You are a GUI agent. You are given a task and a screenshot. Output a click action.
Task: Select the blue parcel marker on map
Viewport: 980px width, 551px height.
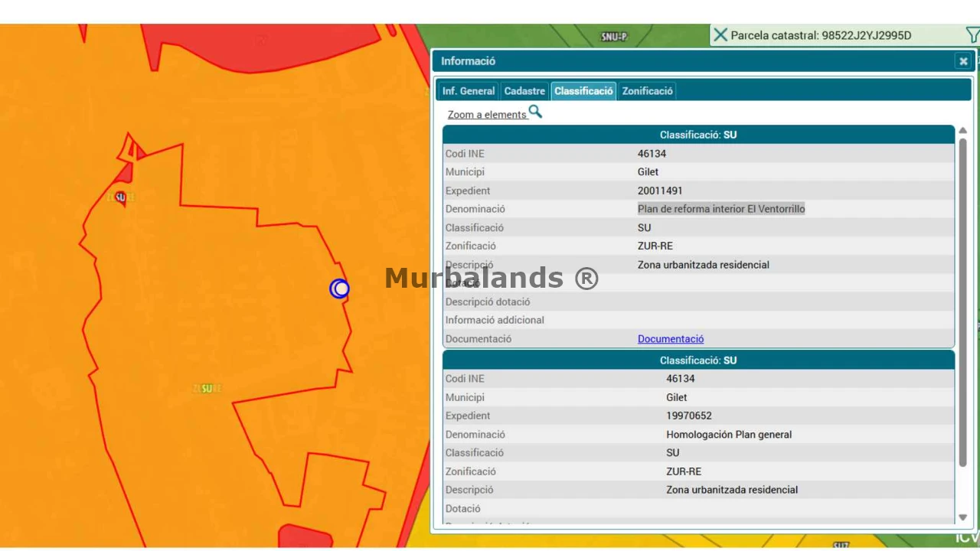340,289
